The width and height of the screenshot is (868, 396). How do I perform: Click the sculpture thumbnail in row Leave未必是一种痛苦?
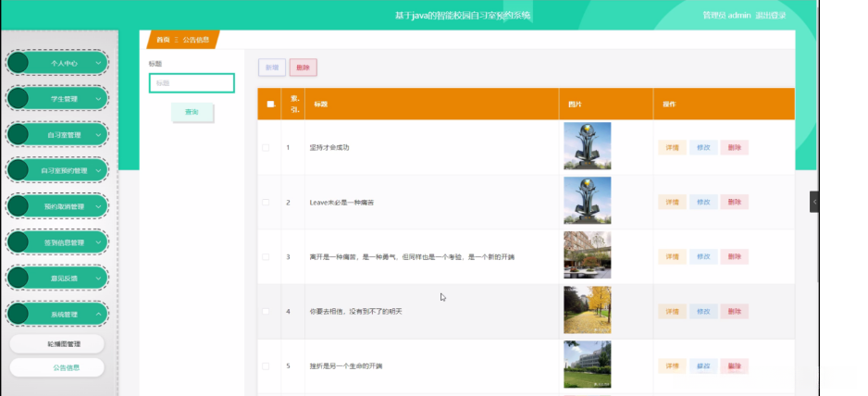click(x=588, y=201)
